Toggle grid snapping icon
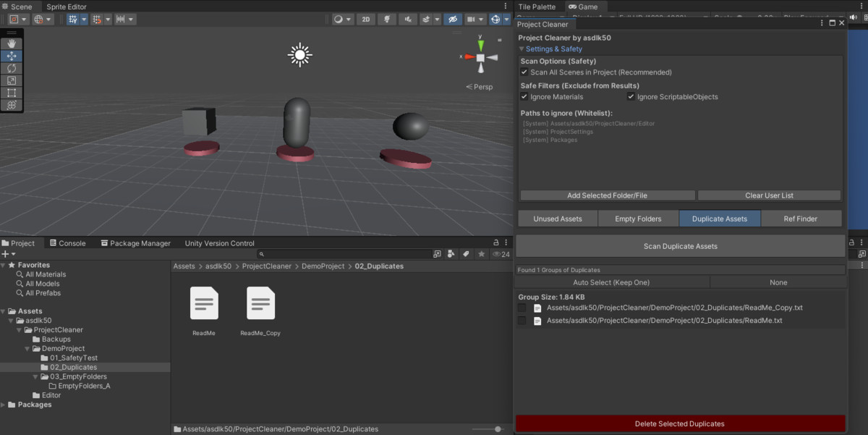The image size is (868, 435). click(98, 20)
